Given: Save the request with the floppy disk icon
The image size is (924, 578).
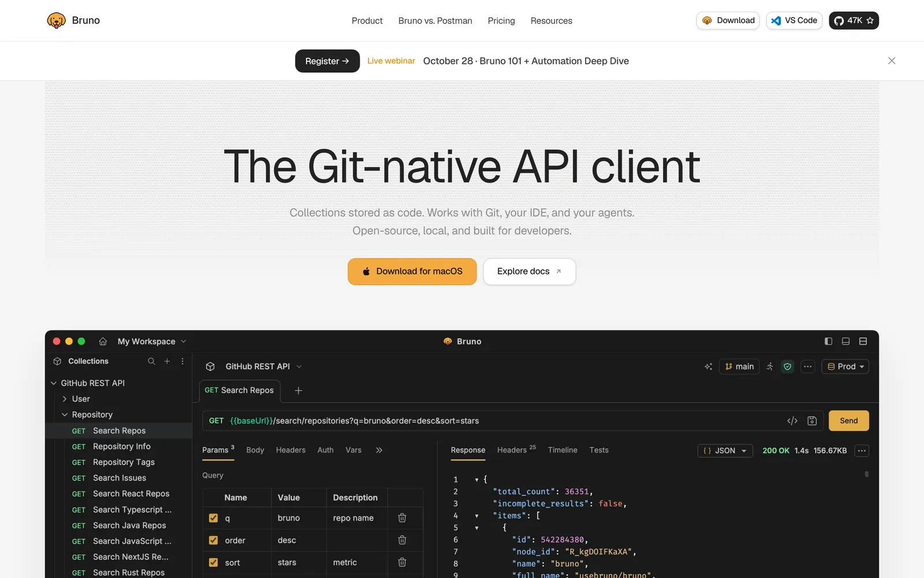Looking at the screenshot, I should [812, 421].
